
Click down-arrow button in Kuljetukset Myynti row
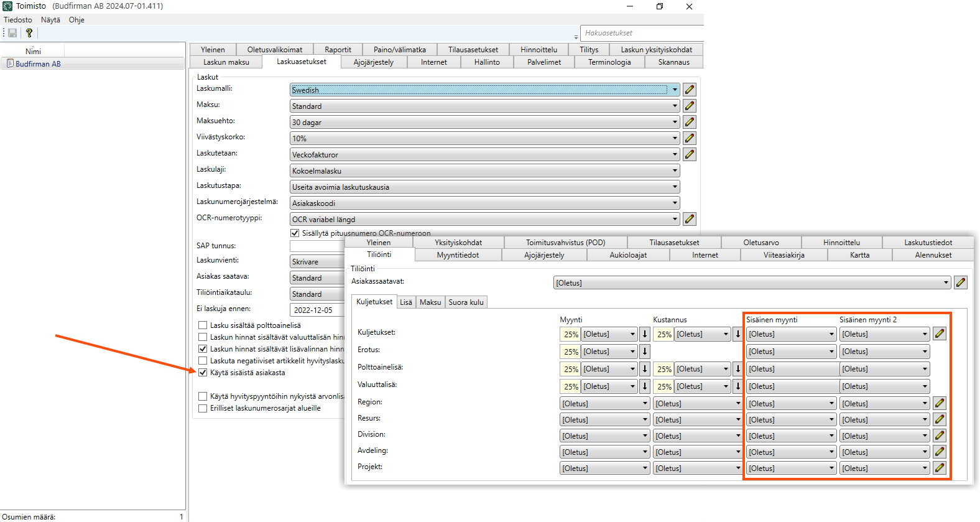coord(645,334)
